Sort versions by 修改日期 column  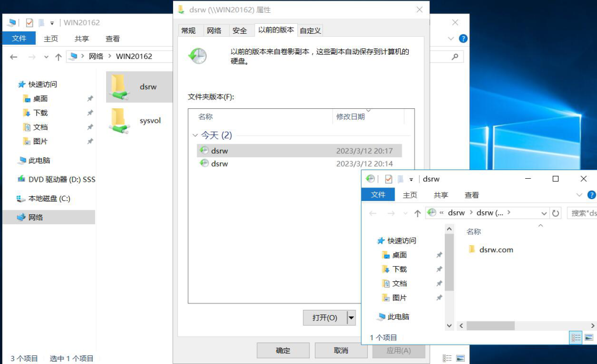(350, 116)
